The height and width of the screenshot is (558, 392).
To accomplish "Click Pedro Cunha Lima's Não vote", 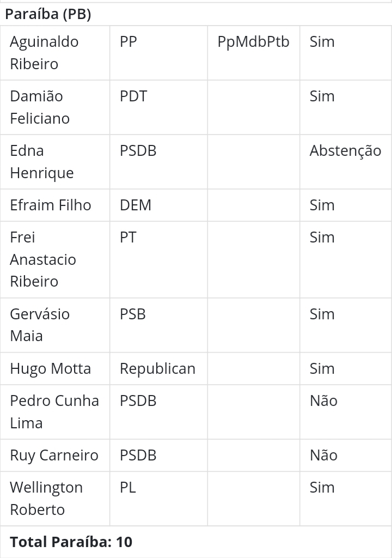I will click(x=323, y=401).
